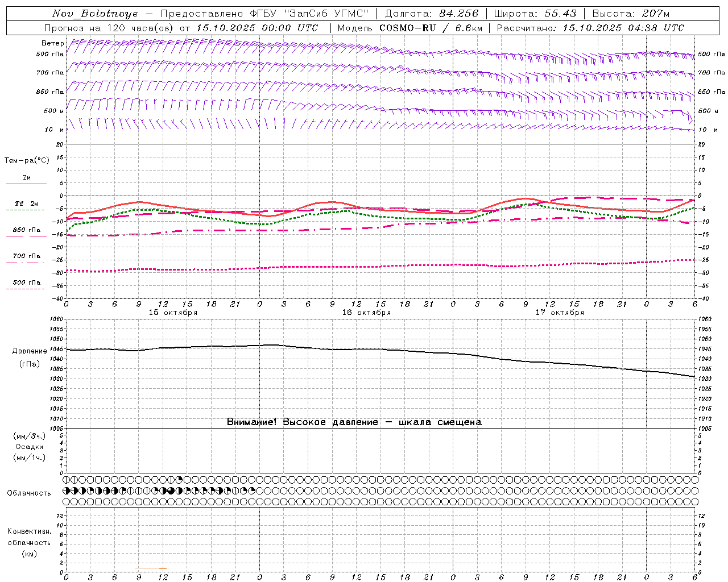This screenshot has width=728, height=582.
Task: Select the date label "17 октября"
Action: click(x=560, y=313)
